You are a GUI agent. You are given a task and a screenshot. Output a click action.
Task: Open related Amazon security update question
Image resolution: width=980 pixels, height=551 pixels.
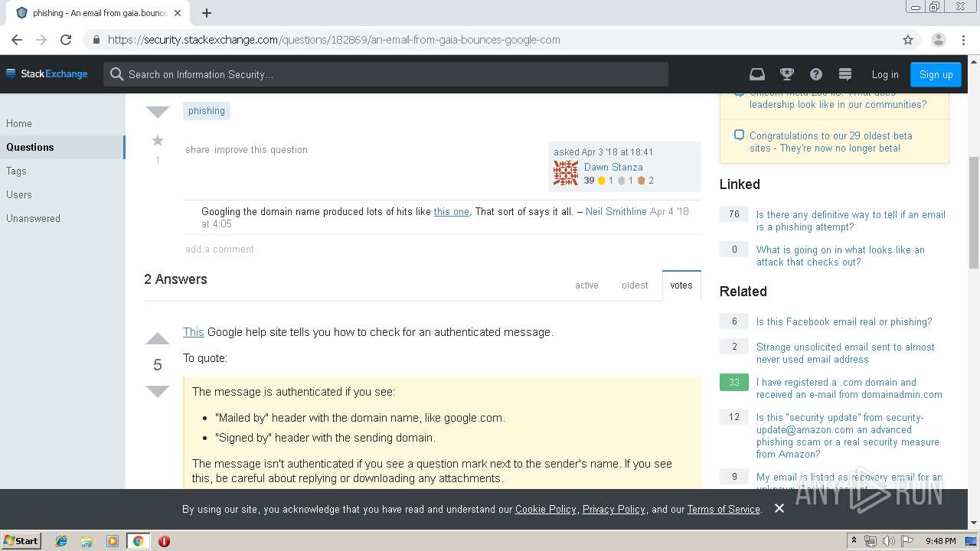848,435
